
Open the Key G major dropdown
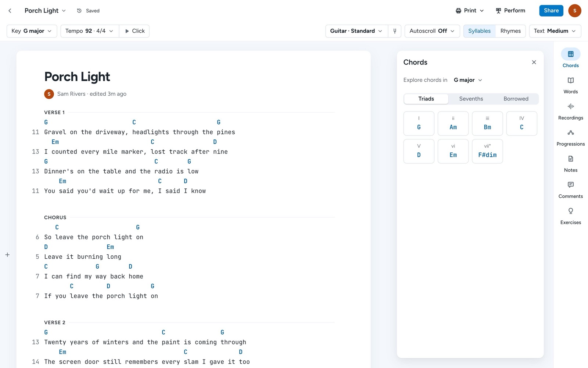32,31
